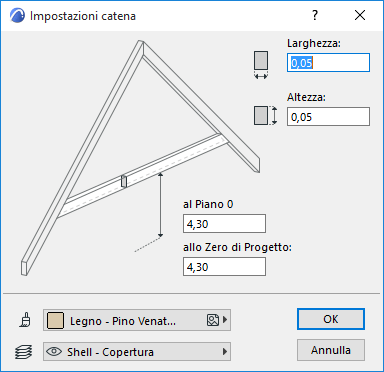
Task: Click the al Piano 0 elevation field
Action: tap(224, 224)
